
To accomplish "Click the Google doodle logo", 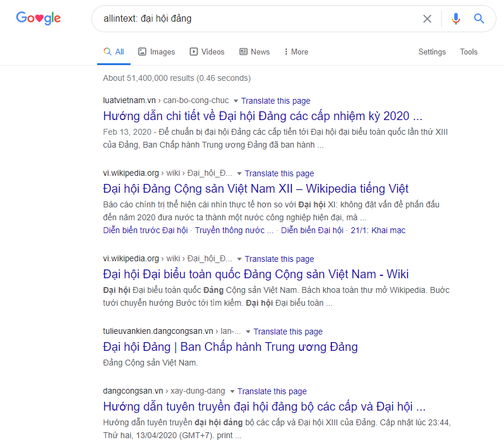I will (x=37, y=18).
